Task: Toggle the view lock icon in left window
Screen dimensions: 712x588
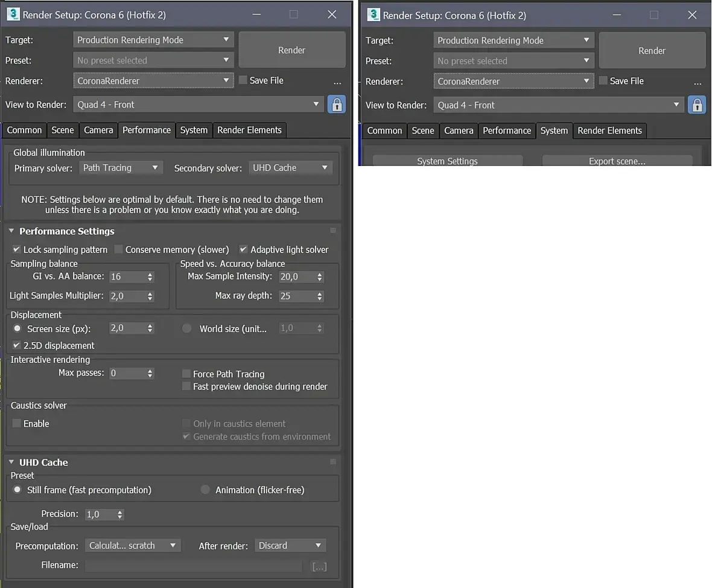Action: (337, 104)
